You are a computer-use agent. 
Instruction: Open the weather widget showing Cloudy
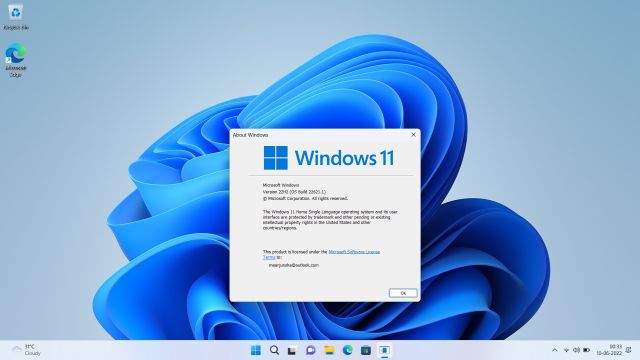[x=27, y=350]
